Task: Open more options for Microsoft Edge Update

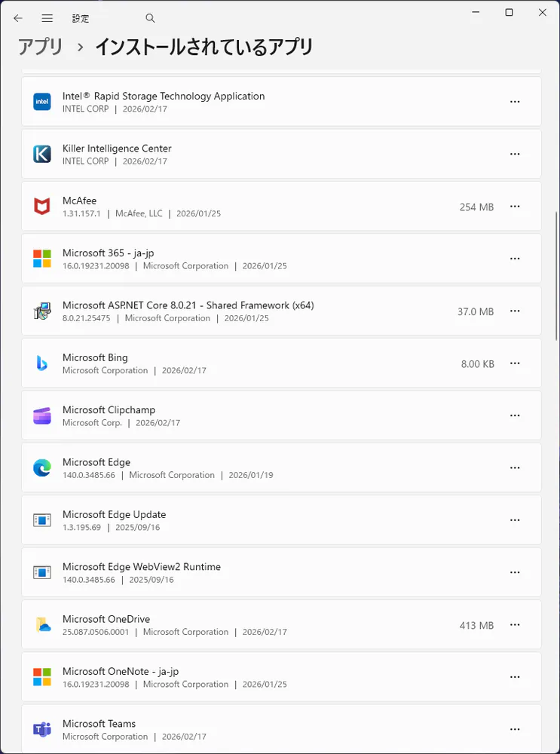Action: (515, 520)
